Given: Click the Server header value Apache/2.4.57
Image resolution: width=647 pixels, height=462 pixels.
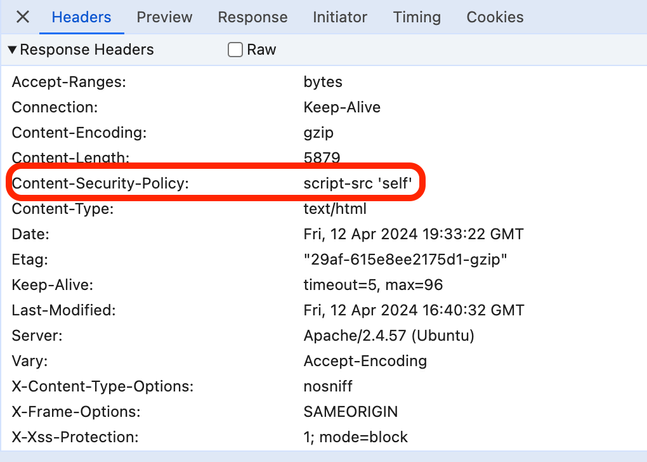Looking at the screenshot, I should [x=388, y=336].
